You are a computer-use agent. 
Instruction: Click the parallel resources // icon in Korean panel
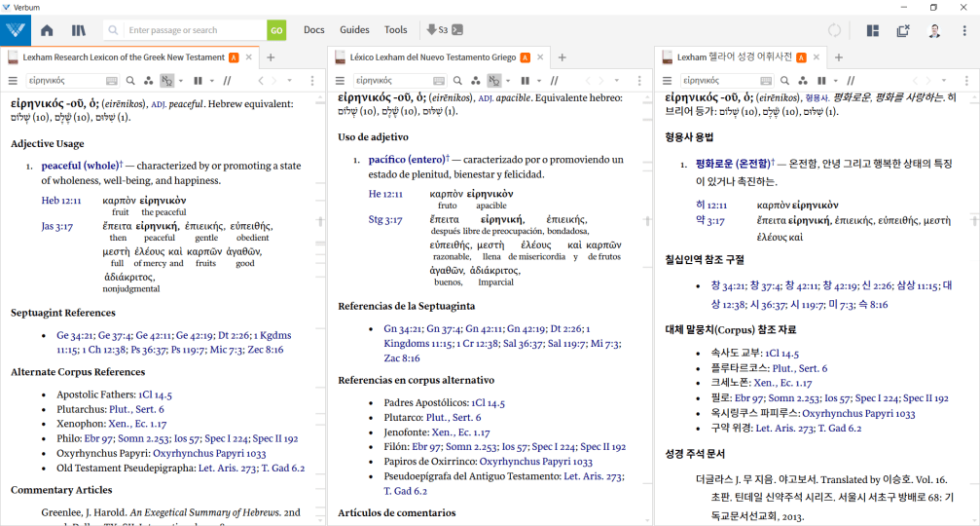pos(849,81)
